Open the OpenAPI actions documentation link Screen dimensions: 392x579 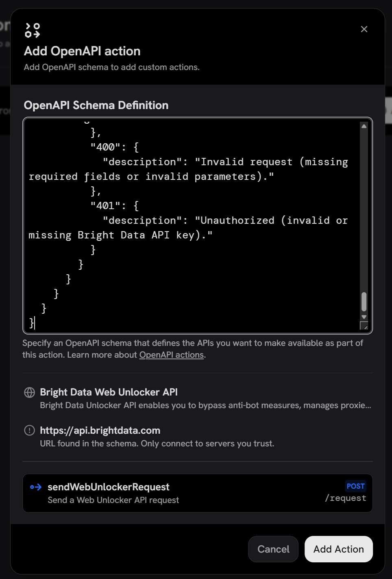pyautogui.click(x=172, y=355)
